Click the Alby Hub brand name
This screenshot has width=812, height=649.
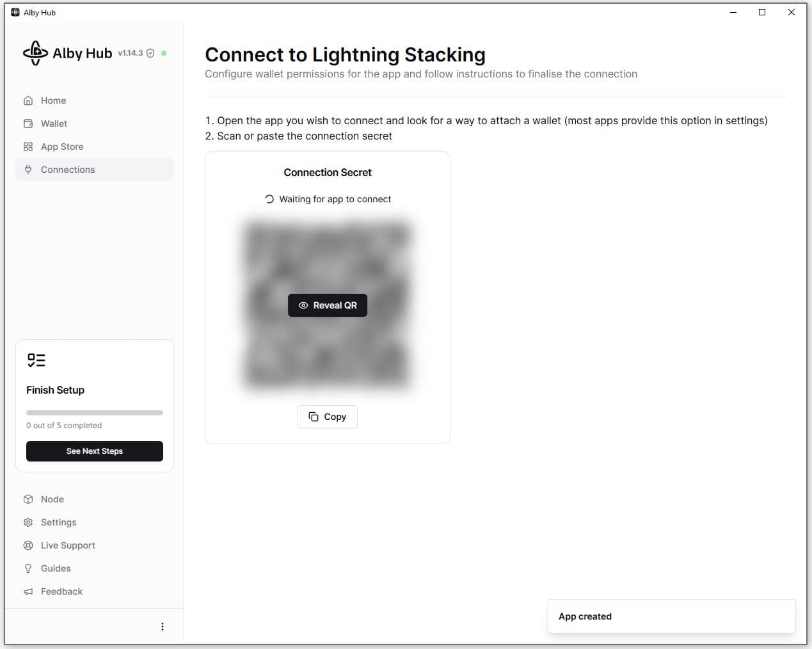click(x=83, y=53)
